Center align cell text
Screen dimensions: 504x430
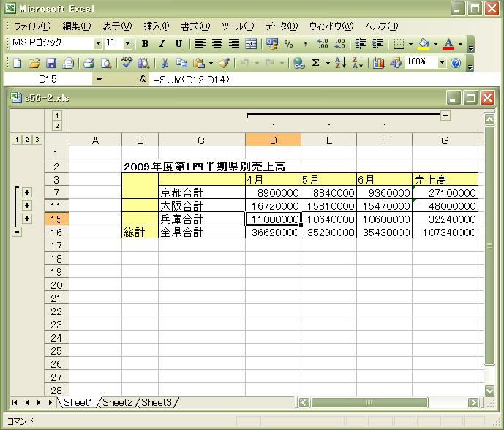[x=217, y=44]
